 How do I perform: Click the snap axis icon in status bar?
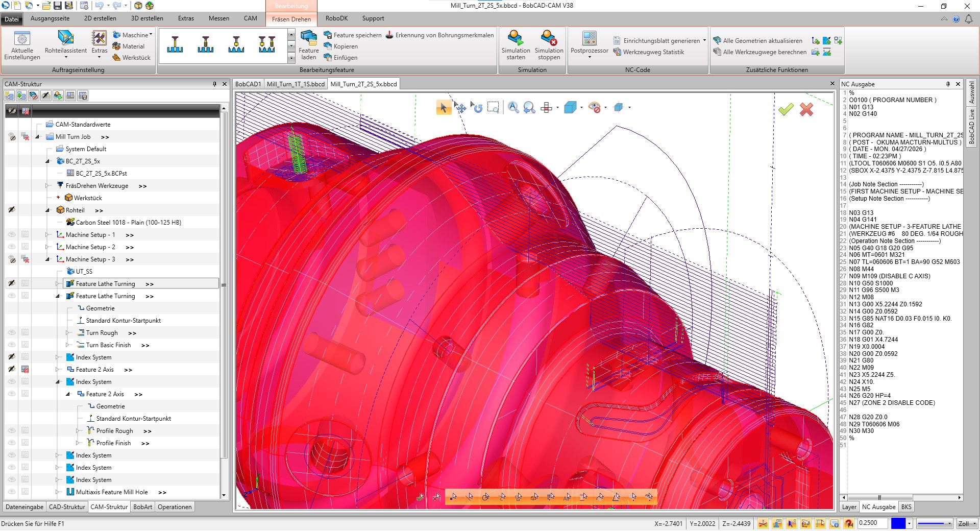pyautogui.click(x=763, y=524)
